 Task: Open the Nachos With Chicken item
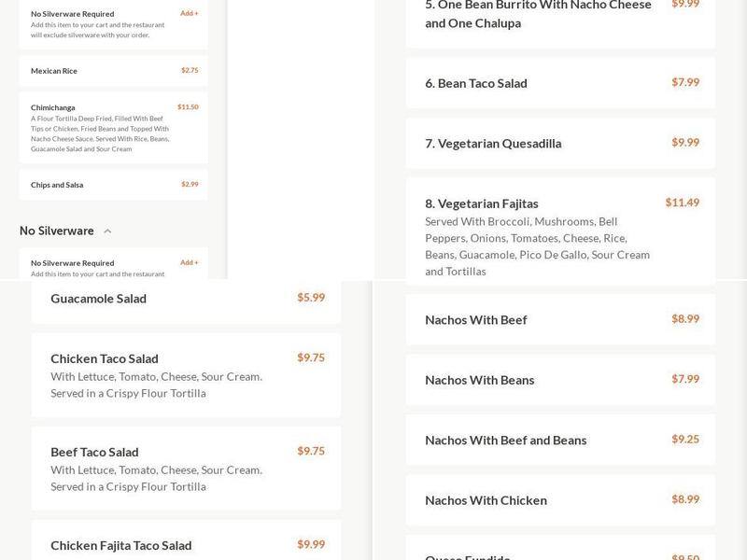click(x=560, y=500)
